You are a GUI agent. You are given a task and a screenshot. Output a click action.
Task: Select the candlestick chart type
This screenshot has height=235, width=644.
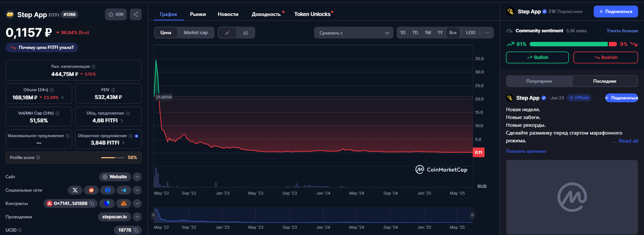(246, 33)
